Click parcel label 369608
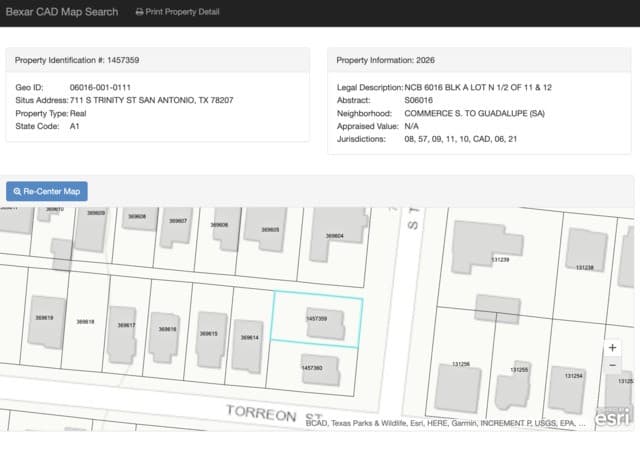 click(x=137, y=216)
